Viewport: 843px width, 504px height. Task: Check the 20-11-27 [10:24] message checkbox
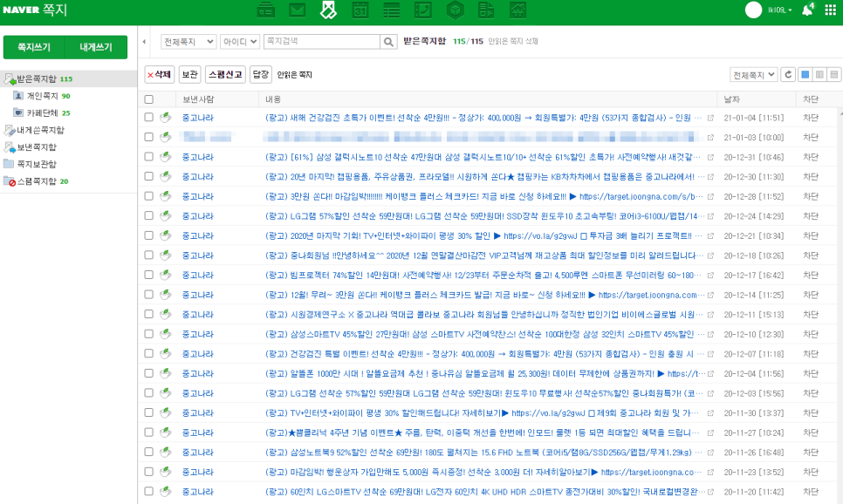[x=149, y=432]
